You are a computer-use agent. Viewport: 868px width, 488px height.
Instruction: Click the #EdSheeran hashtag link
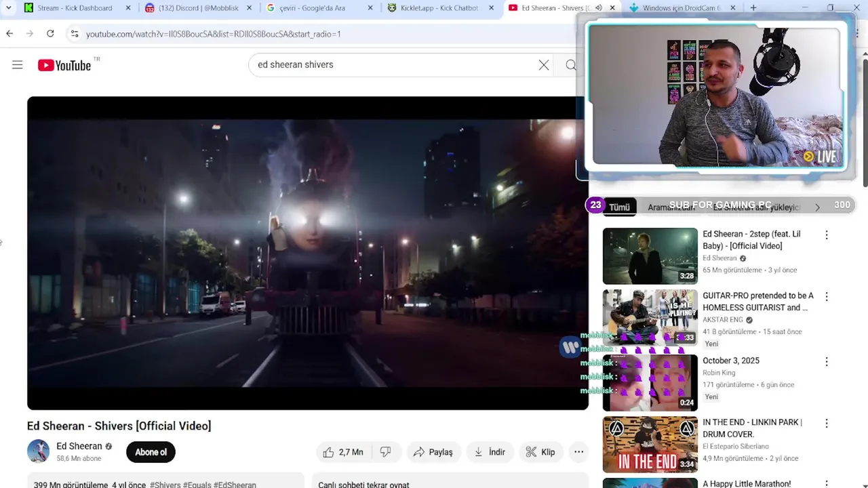235,485
